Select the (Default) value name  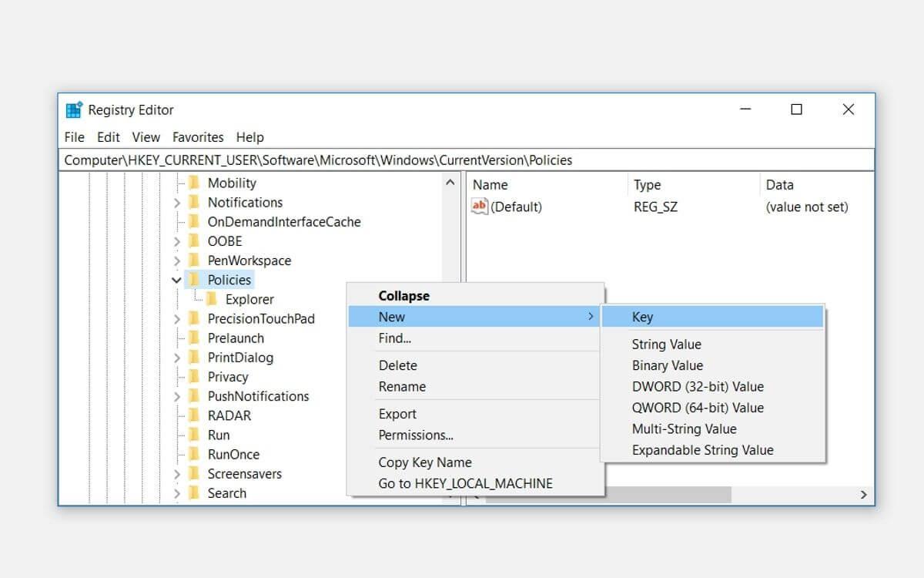(516, 207)
